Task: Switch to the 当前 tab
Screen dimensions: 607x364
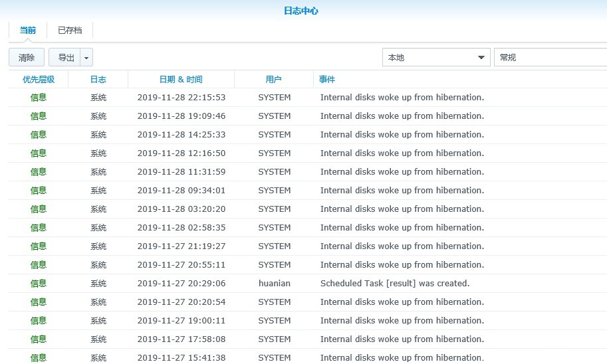Action: (27, 31)
